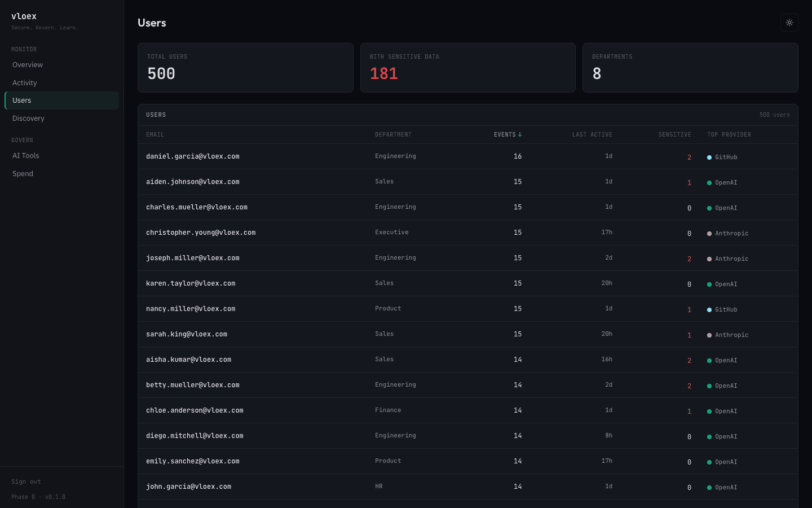This screenshot has width=812, height=508.
Task: Sort the table by DEPARTMENT header
Action: pyautogui.click(x=393, y=134)
